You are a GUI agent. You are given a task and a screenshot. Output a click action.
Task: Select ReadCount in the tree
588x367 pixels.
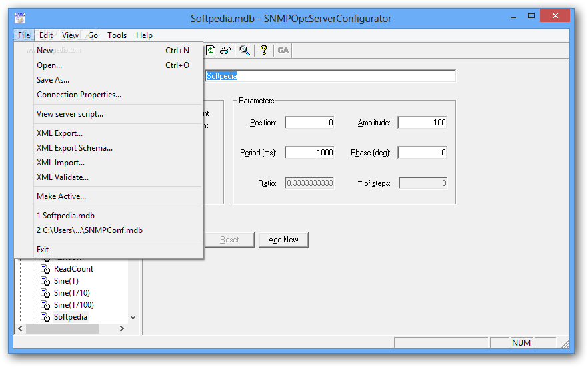pos(73,269)
